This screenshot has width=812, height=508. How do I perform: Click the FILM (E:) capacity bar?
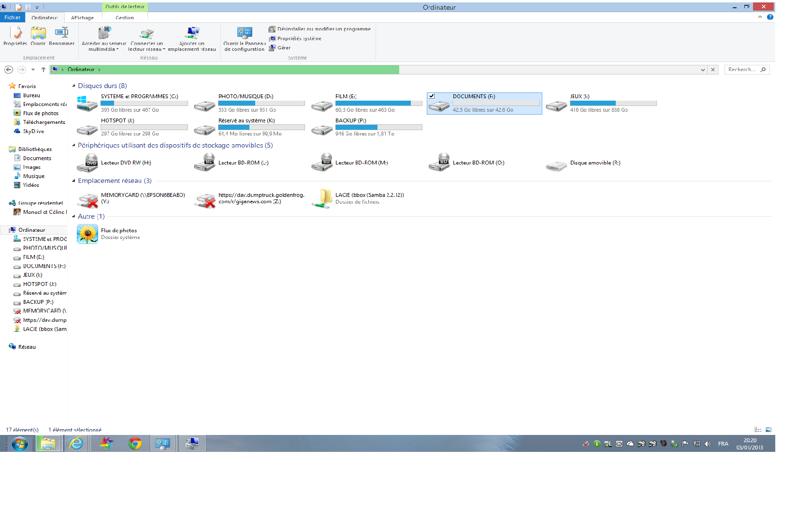click(378, 103)
